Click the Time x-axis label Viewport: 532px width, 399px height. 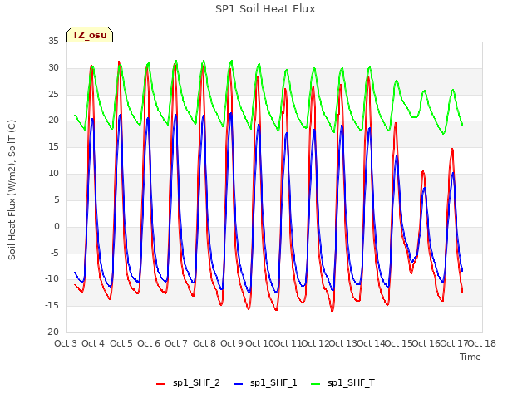pyautogui.click(x=470, y=357)
